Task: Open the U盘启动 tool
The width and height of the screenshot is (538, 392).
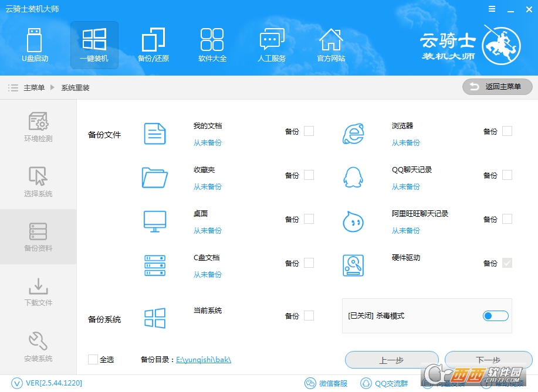Action: point(35,45)
